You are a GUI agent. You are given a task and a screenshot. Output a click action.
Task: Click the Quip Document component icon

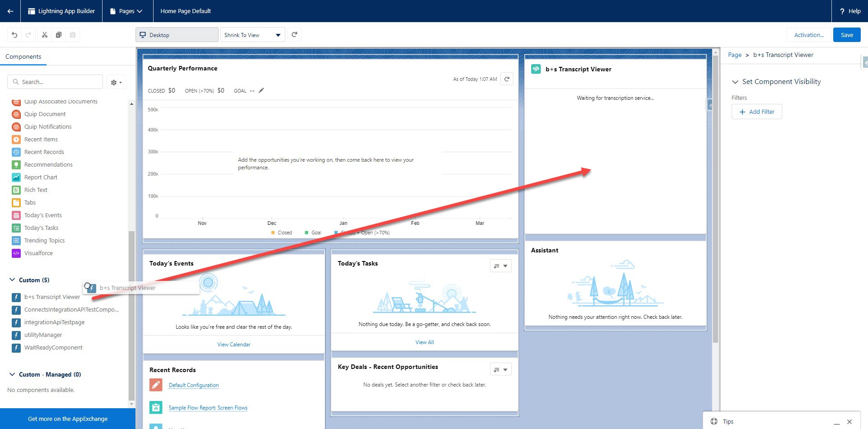click(16, 114)
